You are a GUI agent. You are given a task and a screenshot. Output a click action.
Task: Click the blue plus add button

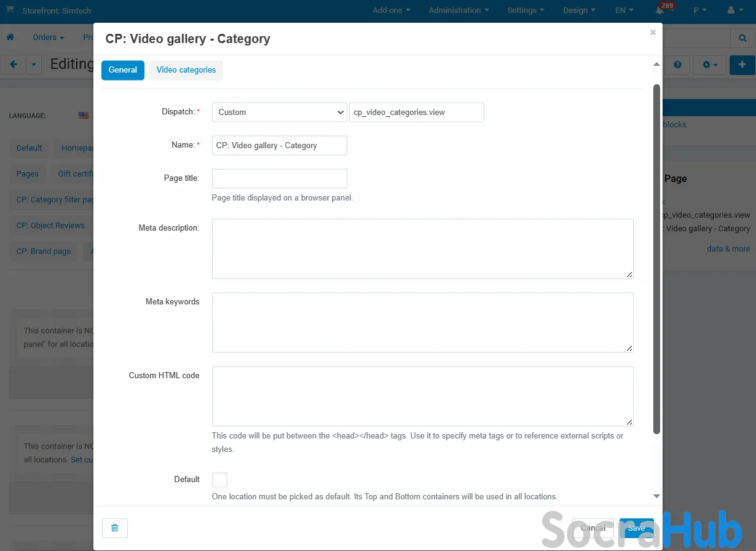tap(742, 65)
